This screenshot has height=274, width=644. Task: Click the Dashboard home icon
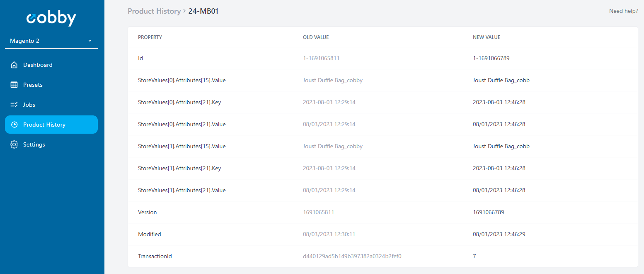pos(14,65)
